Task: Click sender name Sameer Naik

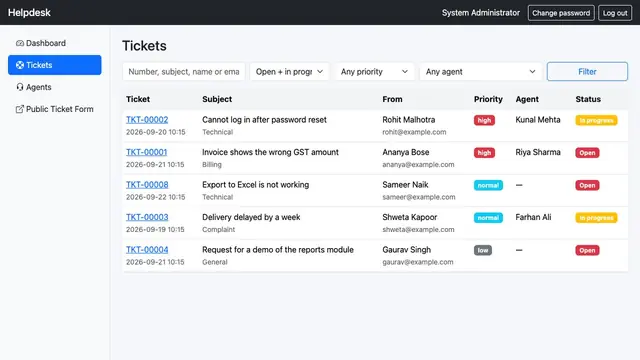Action: pyautogui.click(x=405, y=184)
